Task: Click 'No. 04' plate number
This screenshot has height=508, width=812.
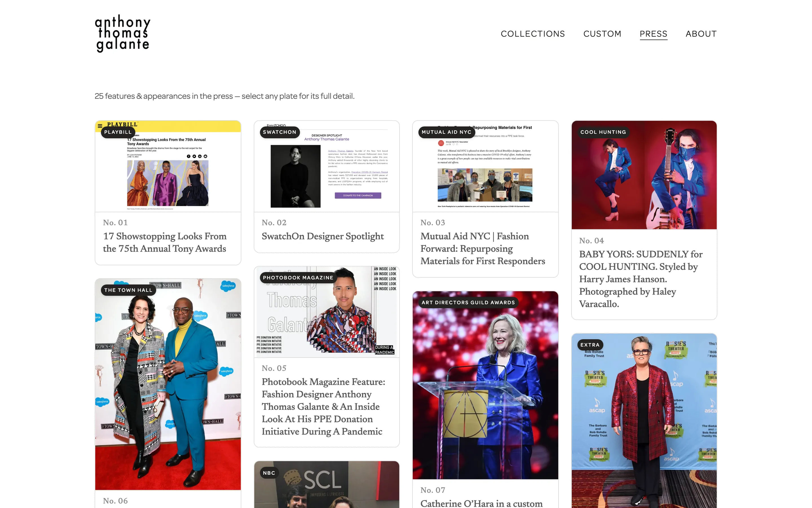Action: click(591, 240)
